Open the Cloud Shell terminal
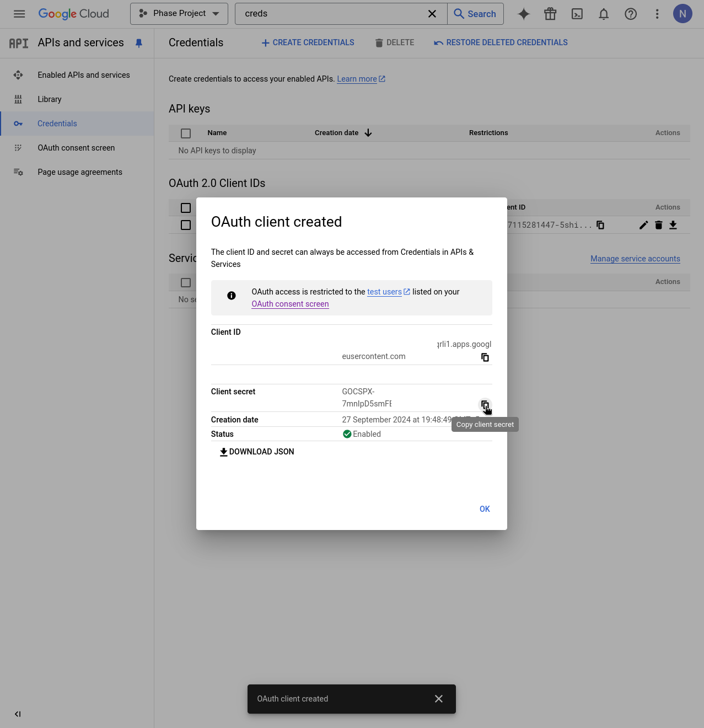Image resolution: width=704 pixels, height=728 pixels. click(577, 14)
